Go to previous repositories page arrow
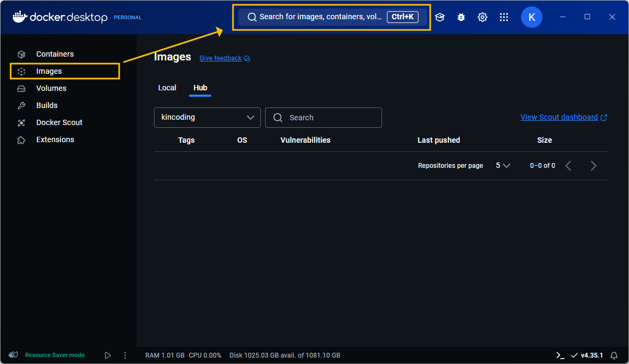The image size is (629, 364). (568, 166)
